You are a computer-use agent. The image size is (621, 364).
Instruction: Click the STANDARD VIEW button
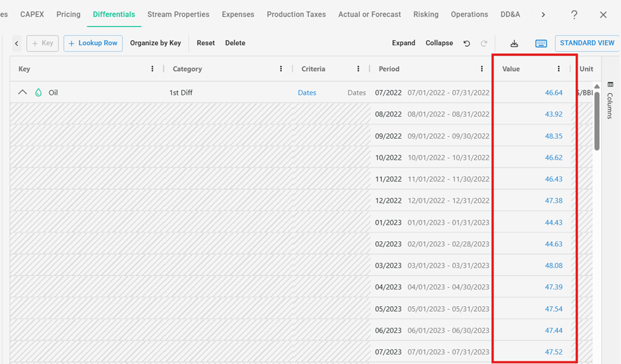click(587, 43)
